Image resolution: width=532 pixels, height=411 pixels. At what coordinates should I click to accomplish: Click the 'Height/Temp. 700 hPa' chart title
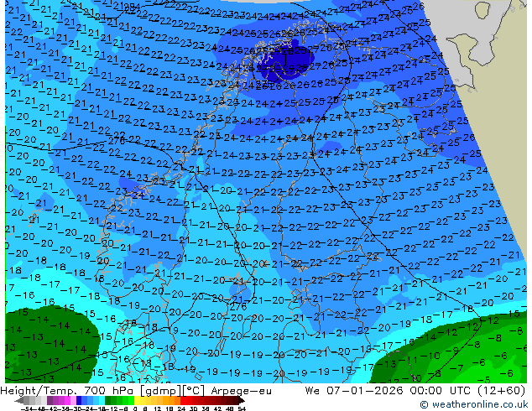68,391
